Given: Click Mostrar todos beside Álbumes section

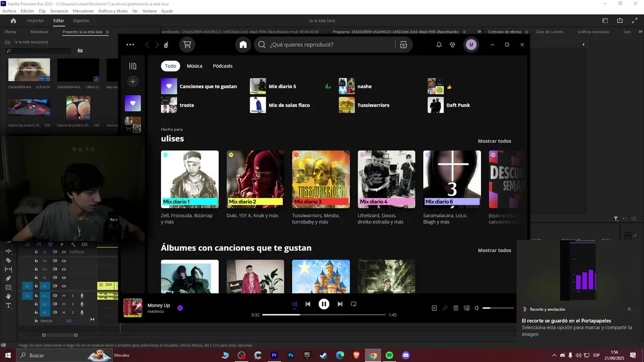Looking at the screenshot, I should (494, 250).
